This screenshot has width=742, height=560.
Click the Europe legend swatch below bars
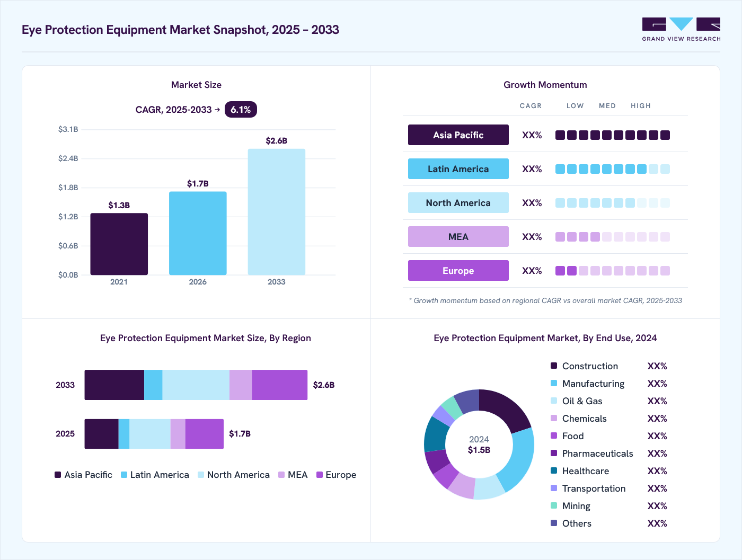click(320, 475)
